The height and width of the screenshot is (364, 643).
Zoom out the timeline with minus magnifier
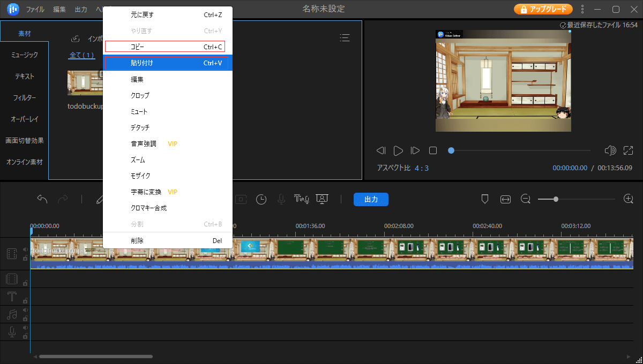coord(526,199)
